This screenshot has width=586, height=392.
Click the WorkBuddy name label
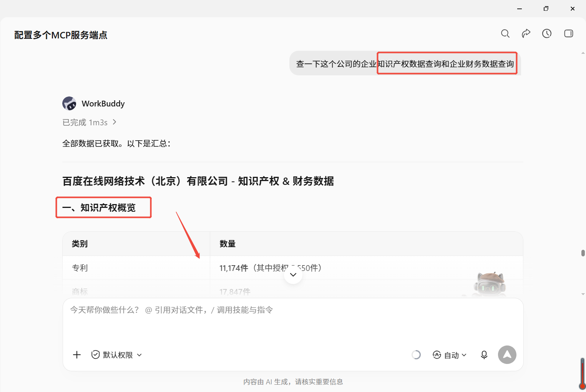click(x=103, y=103)
